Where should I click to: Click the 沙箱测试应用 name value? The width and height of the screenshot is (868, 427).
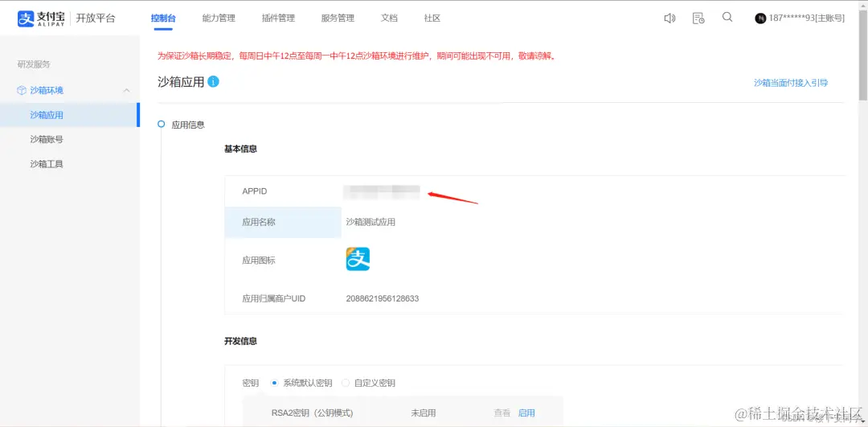(x=371, y=223)
